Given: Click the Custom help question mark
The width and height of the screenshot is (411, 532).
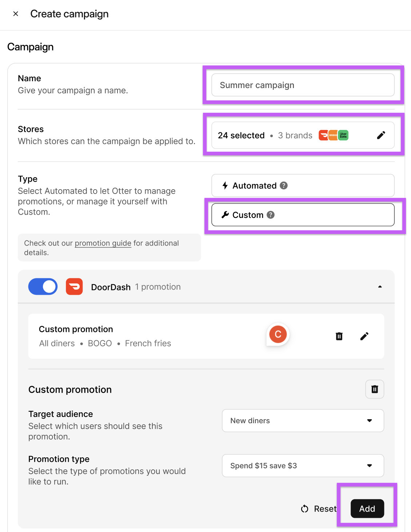Looking at the screenshot, I should pyautogui.click(x=271, y=215).
